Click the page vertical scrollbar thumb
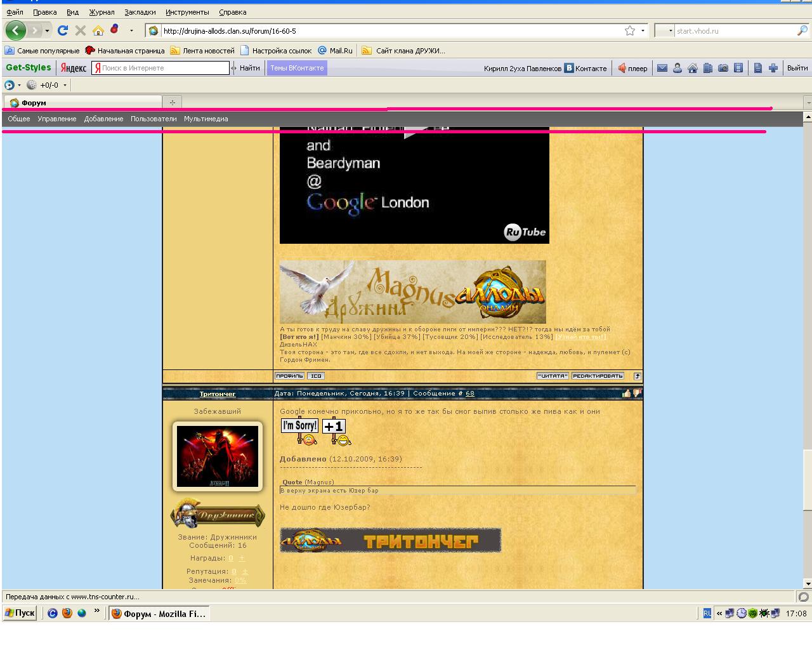This screenshot has height=650, width=812. [x=808, y=479]
